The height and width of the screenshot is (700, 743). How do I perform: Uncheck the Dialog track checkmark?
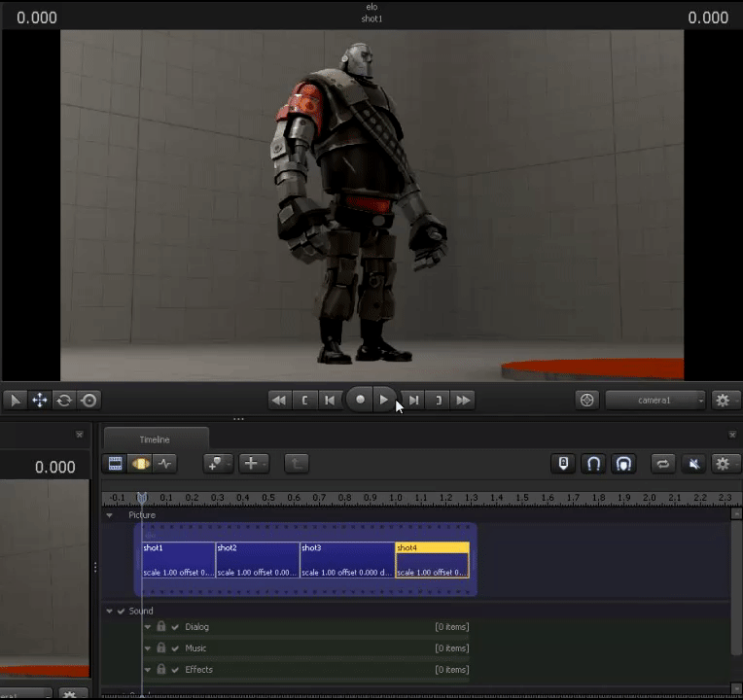pos(175,627)
